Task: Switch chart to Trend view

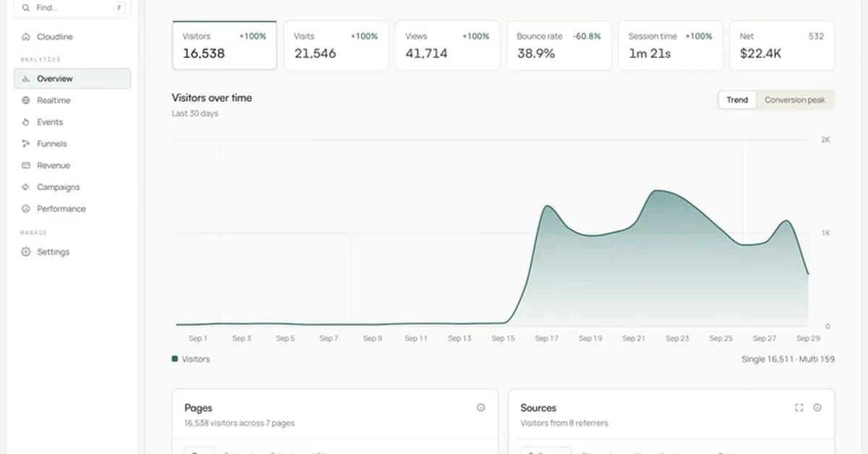Action: (x=737, y=100)
